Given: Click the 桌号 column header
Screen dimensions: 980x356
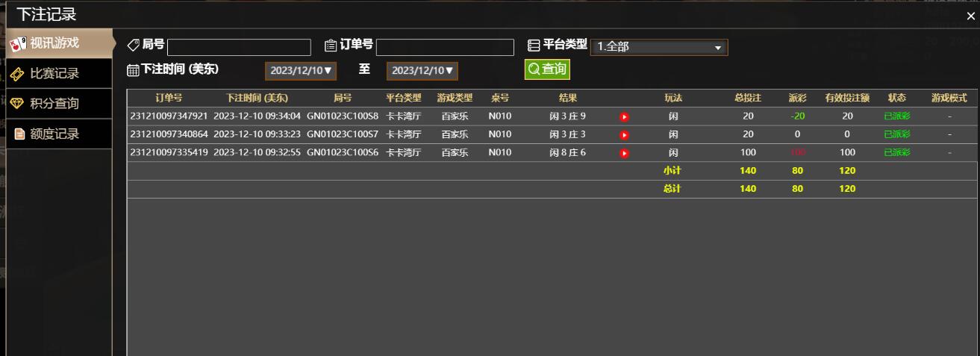Looking at the screenshot, I should 500,98.
